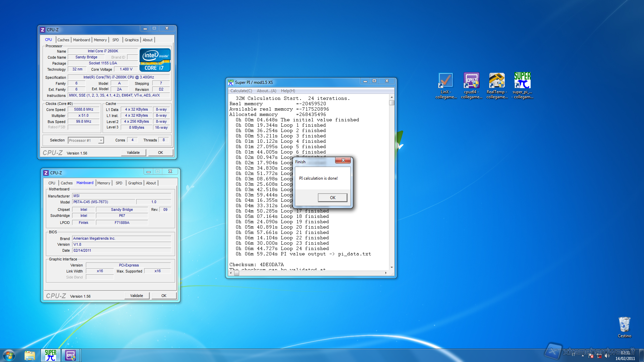
Task: Expand the Processor #1 selection dropdown
Action: 101,140
